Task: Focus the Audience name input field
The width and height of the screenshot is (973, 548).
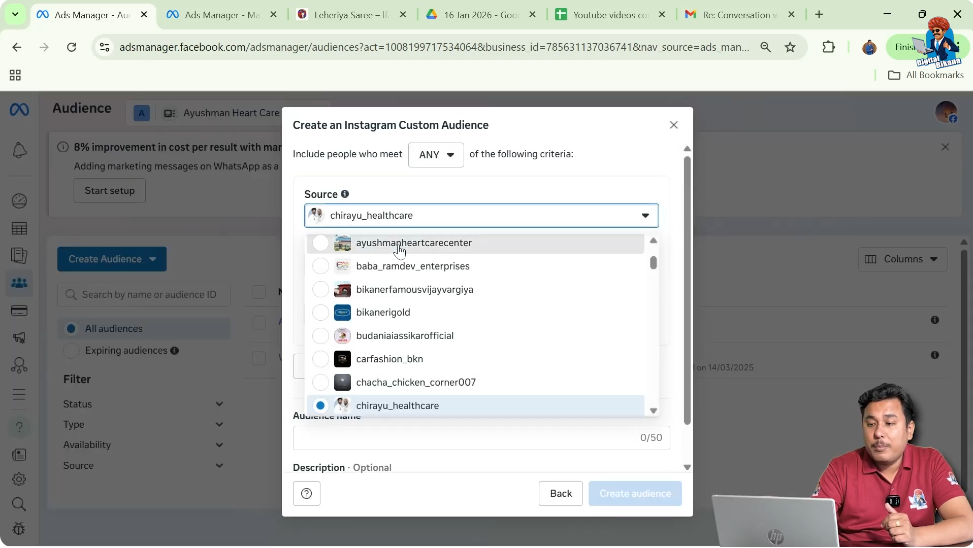Action: [x=481, y=438]
